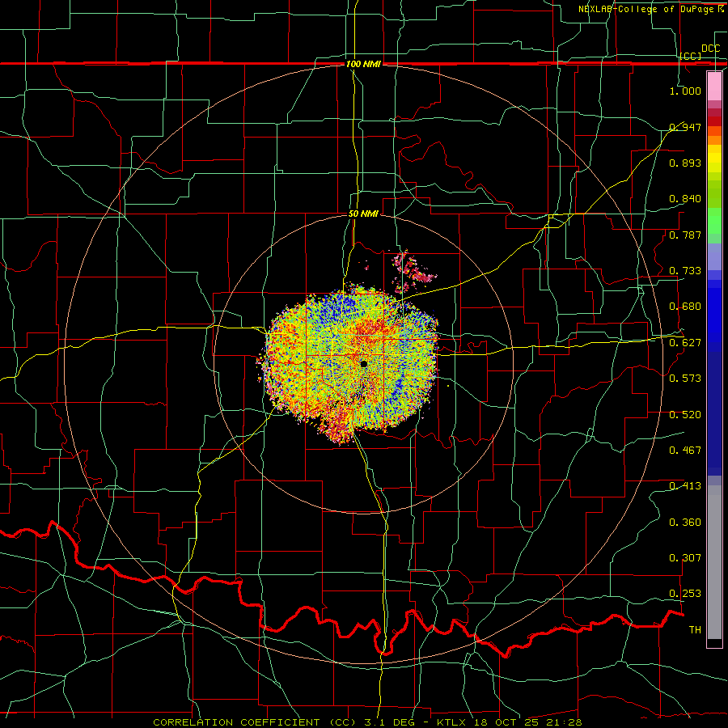
Task: Click the 0.733 legend value
Action: coord(685,271)
